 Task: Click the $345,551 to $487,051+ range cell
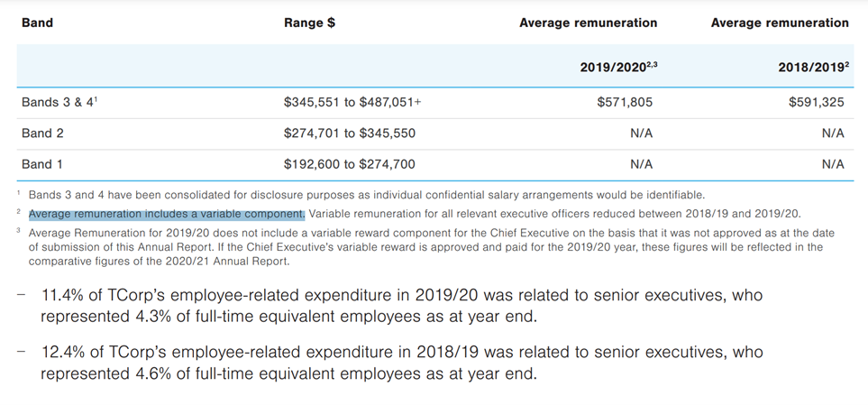(352, 102)
